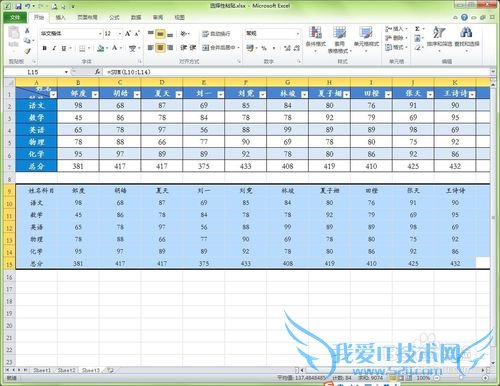Align text right
The image size is (500, 386).
(x=170, y=48)
